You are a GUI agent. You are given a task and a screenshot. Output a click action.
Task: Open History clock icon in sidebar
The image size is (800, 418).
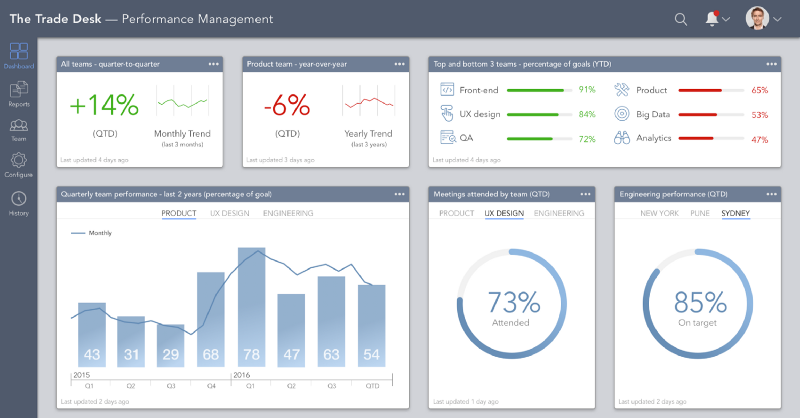tap(19, 199)
